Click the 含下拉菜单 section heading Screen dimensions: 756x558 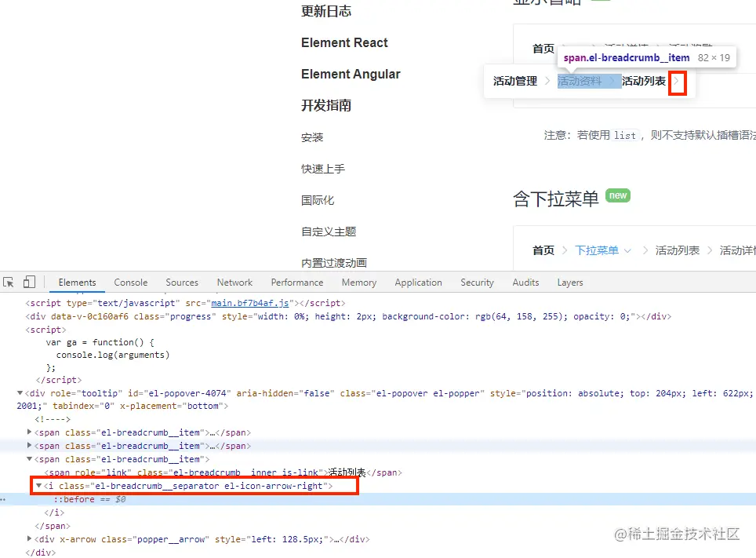pyautogui.click(x=555, y=199)
